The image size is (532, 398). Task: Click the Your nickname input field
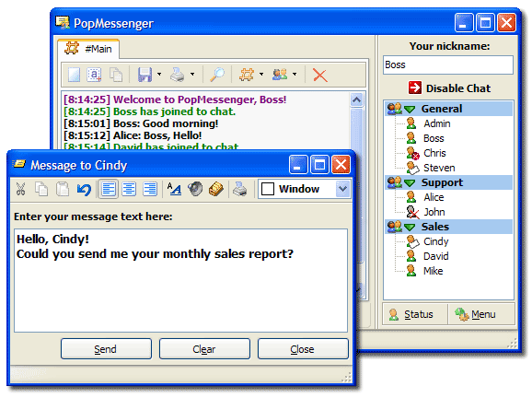[448, 64]
